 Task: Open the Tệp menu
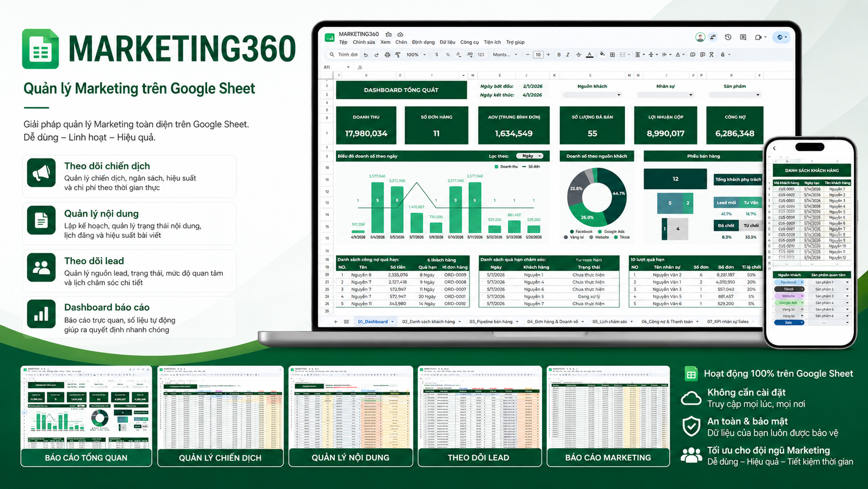[343, 42]
